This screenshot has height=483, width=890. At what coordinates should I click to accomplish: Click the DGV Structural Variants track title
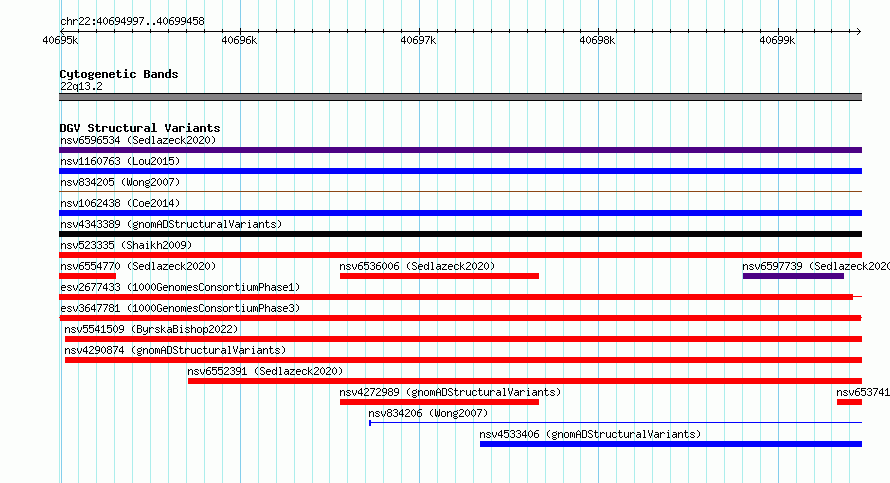click(x=140, y=128)
